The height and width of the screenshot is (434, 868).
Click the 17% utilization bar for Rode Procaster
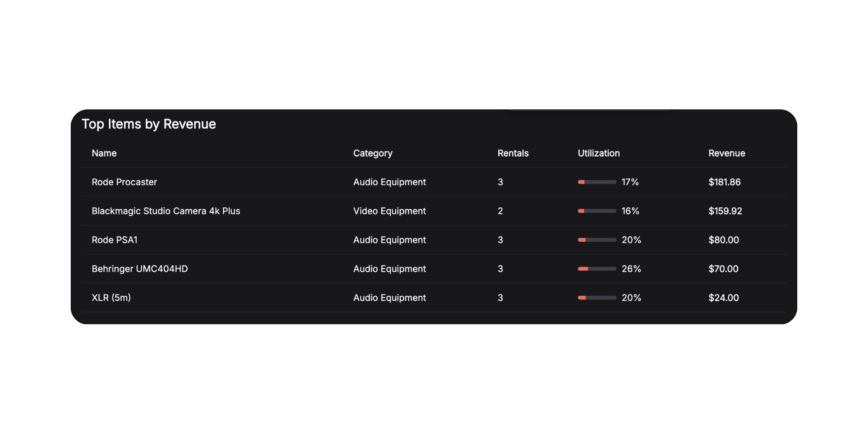[x=596, y=182]
